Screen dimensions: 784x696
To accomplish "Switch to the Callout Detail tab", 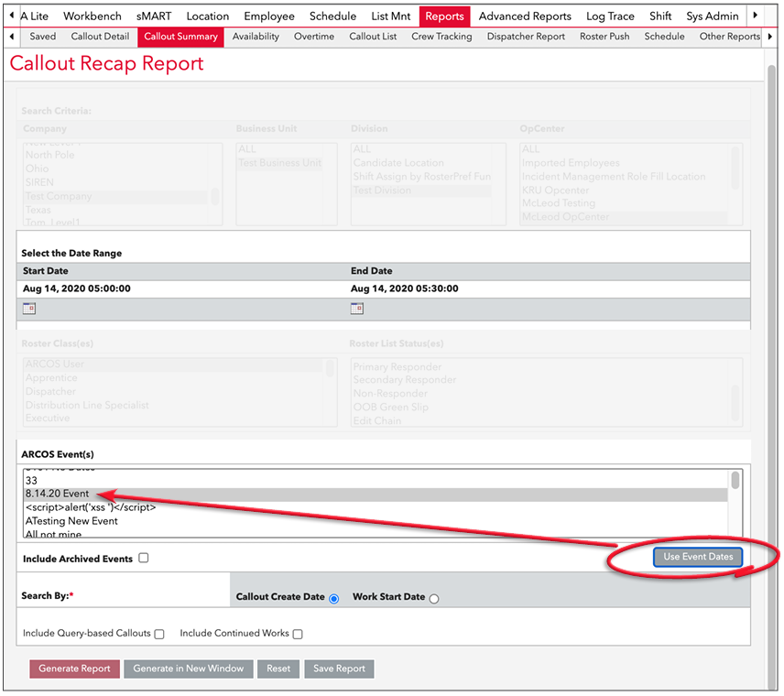I will click(100, 37).
